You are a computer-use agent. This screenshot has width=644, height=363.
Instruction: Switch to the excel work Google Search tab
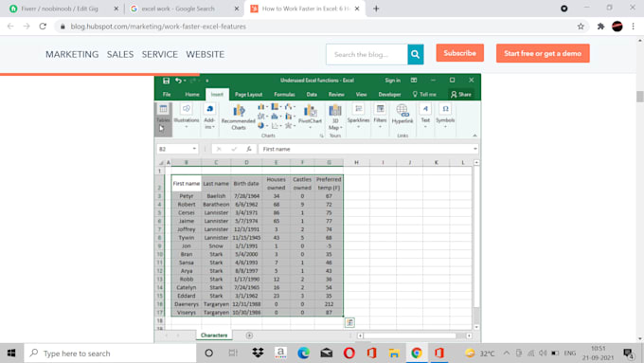click(x=183, y=9)
